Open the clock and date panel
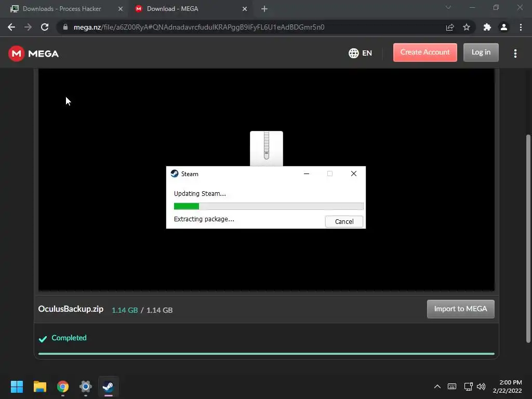The image size is (532, 399). coord(508,387)
